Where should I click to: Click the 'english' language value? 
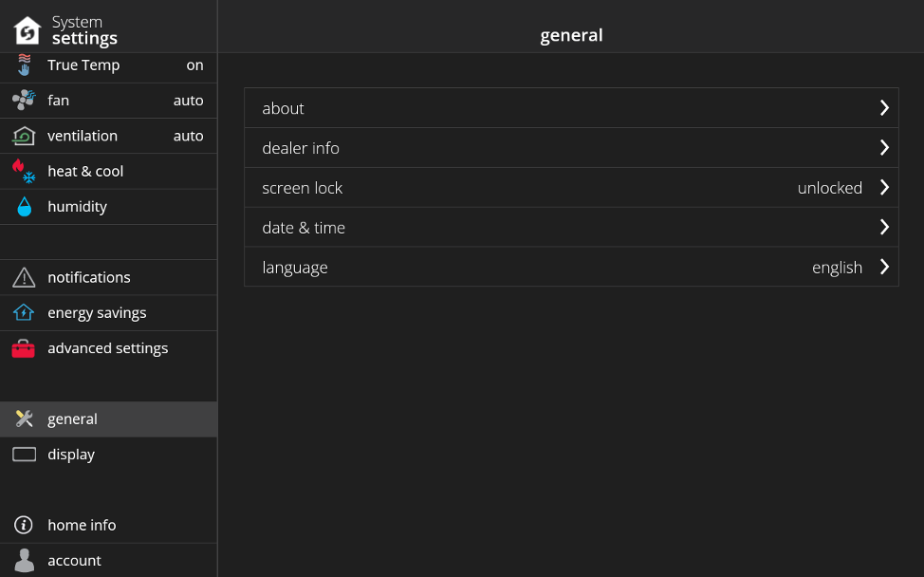point(837,269)
